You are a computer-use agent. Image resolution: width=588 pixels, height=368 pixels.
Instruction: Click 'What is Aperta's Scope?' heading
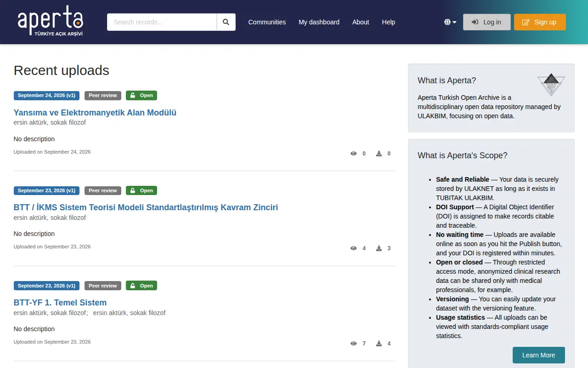pos(463,155)
